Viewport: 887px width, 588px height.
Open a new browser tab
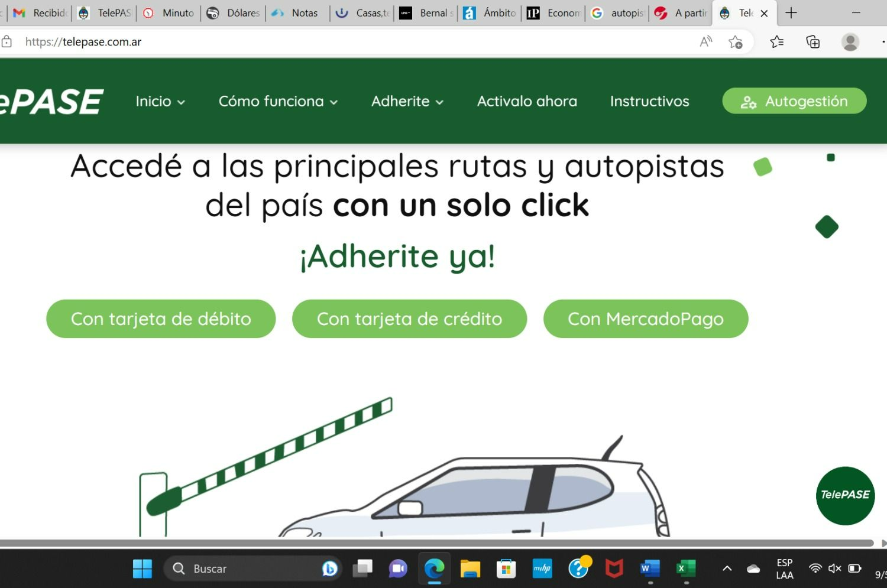(791, 13)
